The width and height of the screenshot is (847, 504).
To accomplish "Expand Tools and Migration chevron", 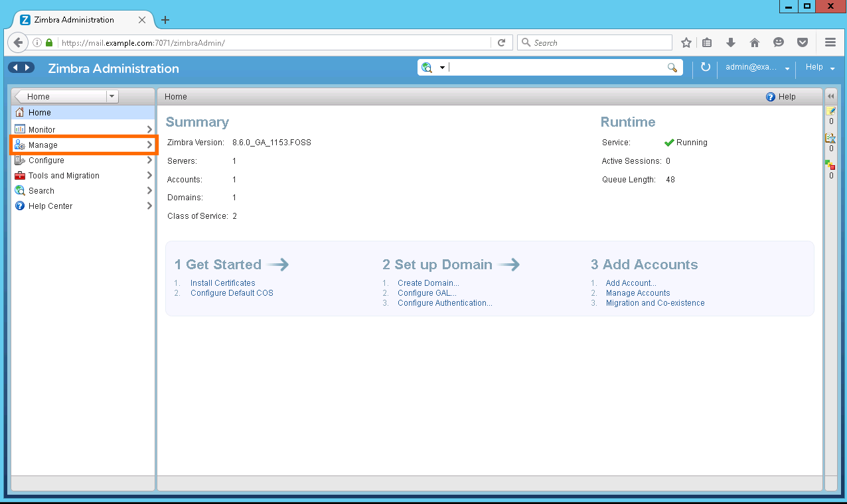I will 149,176.
